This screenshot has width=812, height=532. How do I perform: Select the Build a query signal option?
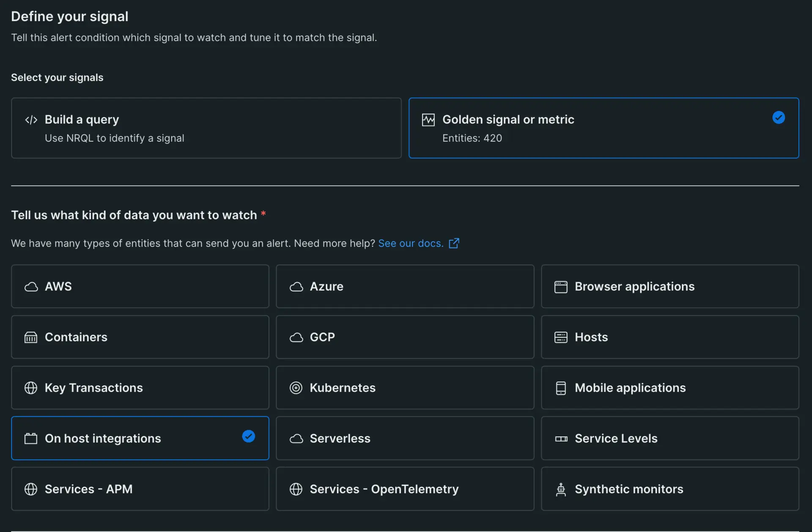(206, 128)
